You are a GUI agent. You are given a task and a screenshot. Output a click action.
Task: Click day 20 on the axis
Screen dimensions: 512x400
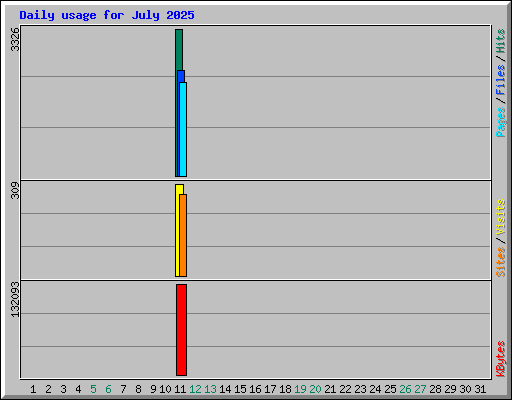[315, 389]
